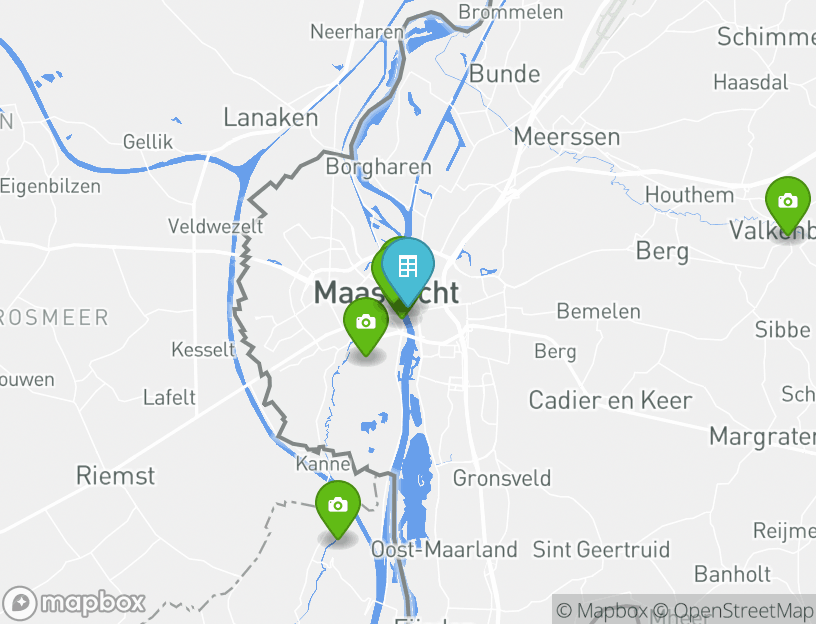
Task: Open the © Mapbox attribution link
Action: point(602,610)
